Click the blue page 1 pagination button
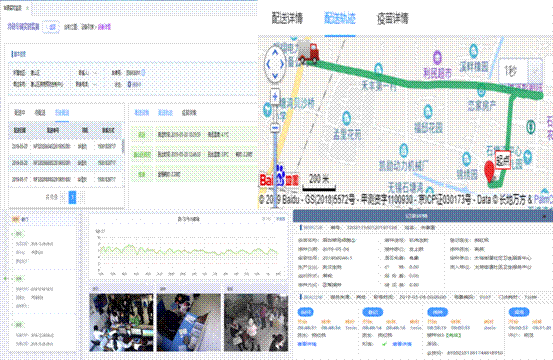553x360 pixels. click(x=72, y=197)
